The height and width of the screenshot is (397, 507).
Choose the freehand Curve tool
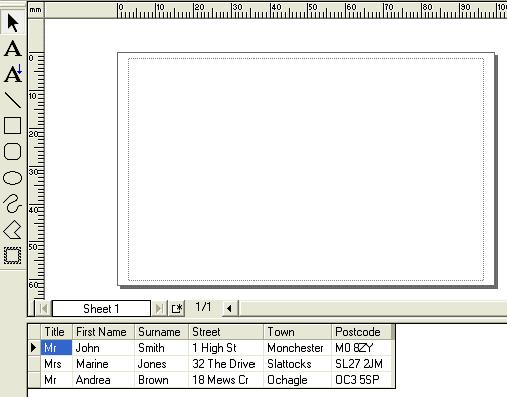tap(13, 203)
